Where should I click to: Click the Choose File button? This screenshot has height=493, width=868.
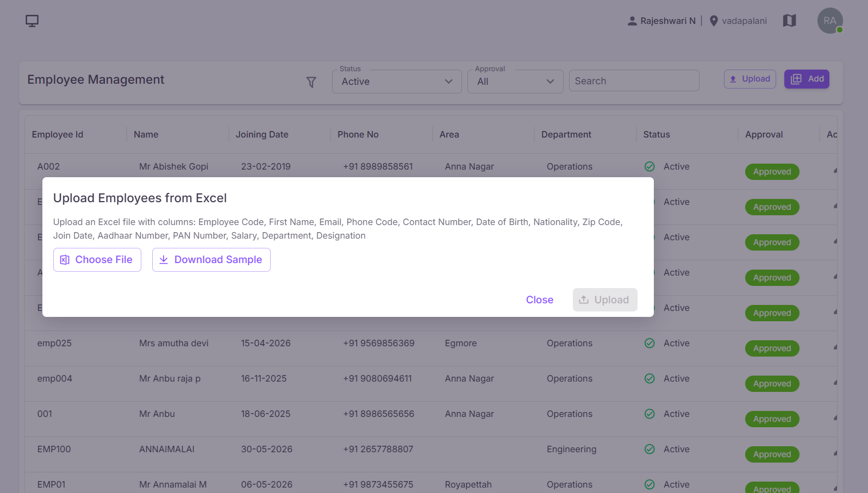click(x=97, y=260)
